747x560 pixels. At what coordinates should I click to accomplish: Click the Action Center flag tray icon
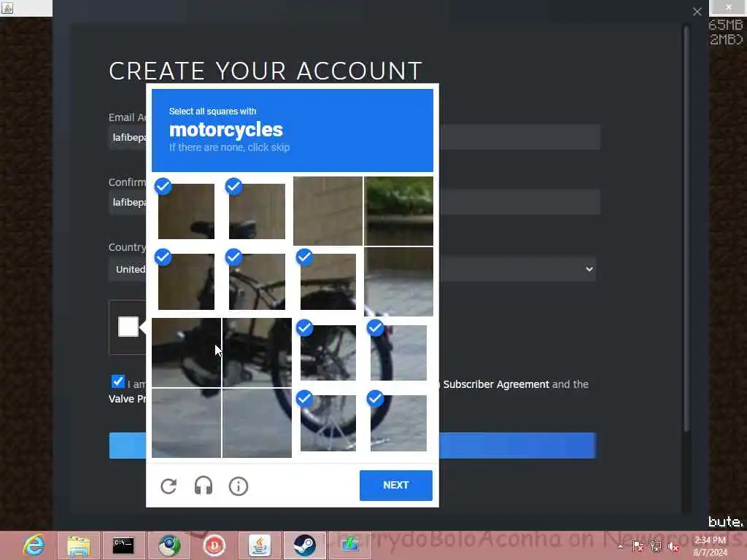click(x=638, y=546)
